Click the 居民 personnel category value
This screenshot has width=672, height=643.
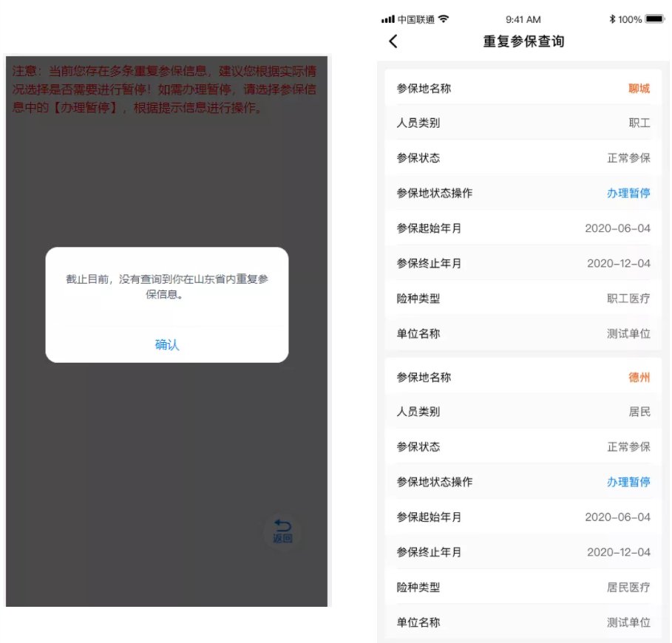[639, 412]
